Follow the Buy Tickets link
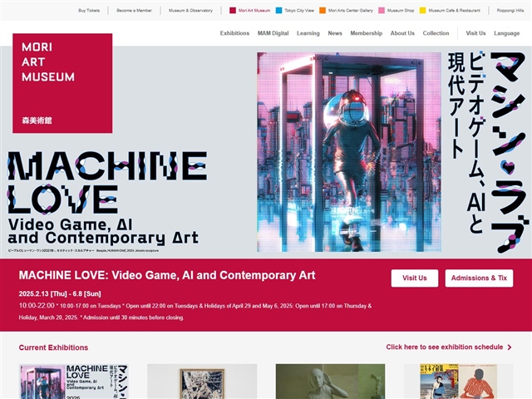This screenshot has height=399, width=532. [x=90, y=11]
